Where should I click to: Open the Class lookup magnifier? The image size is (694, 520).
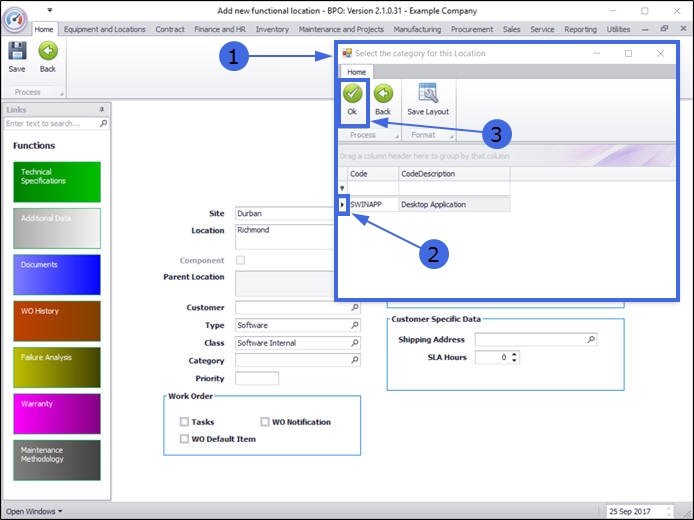pyautogui.click(x=355, y=343)
